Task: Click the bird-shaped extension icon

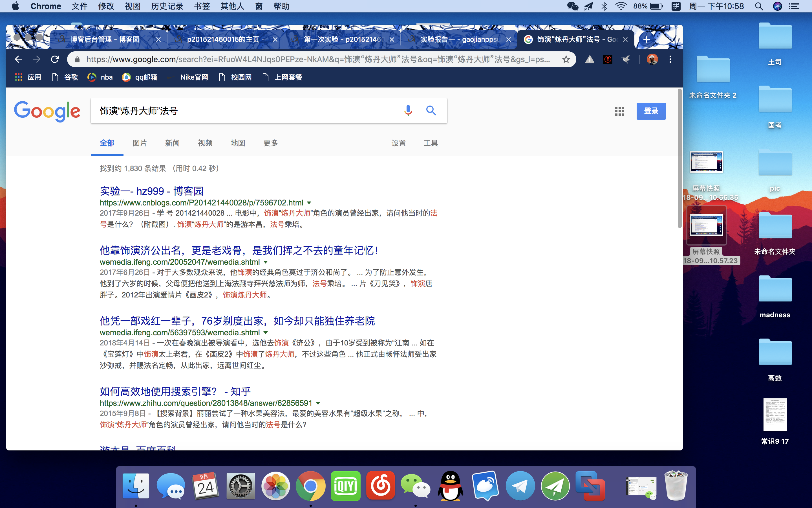Action: pyautogui.click(x=626, y=60)
